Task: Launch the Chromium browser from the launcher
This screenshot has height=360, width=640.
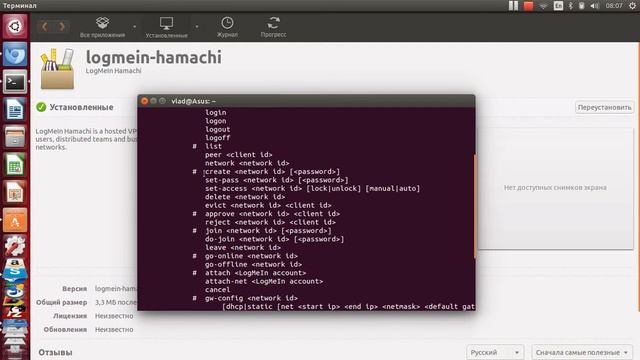Action: pyautogui.click(x=15, y=54)
